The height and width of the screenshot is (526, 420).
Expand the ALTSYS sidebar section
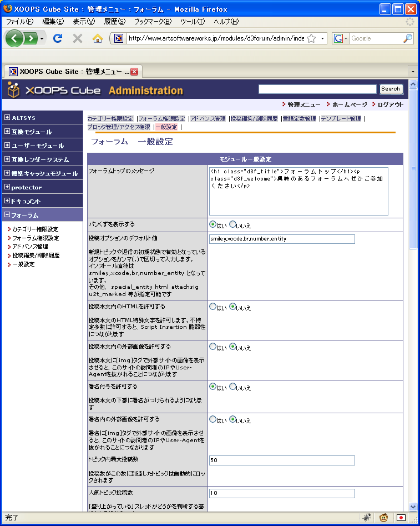(x=7, y=118)
